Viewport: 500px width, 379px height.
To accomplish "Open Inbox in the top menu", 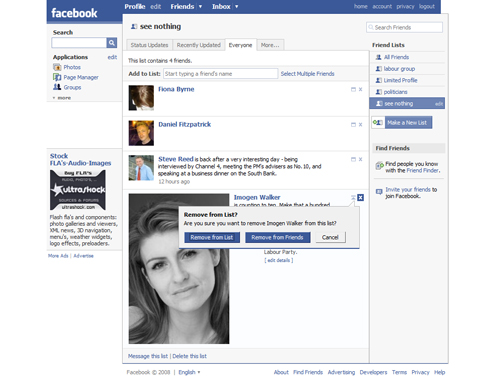I will [221, 6].
